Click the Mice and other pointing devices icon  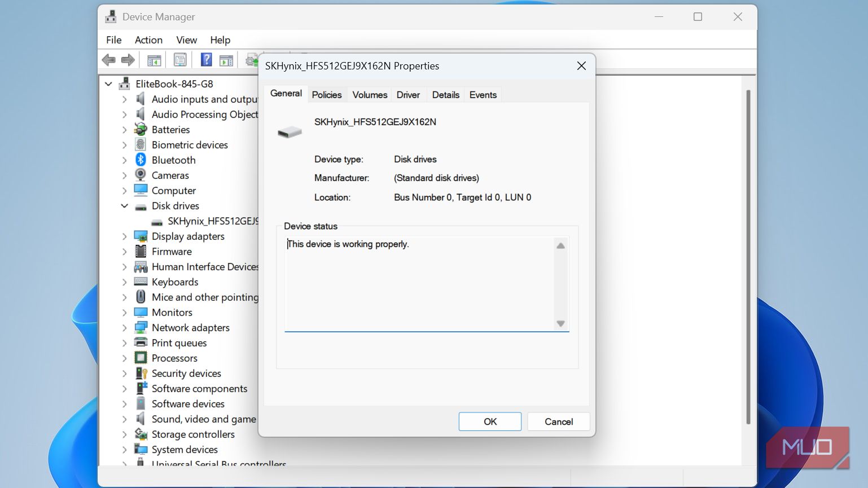[x=141, y=297]
